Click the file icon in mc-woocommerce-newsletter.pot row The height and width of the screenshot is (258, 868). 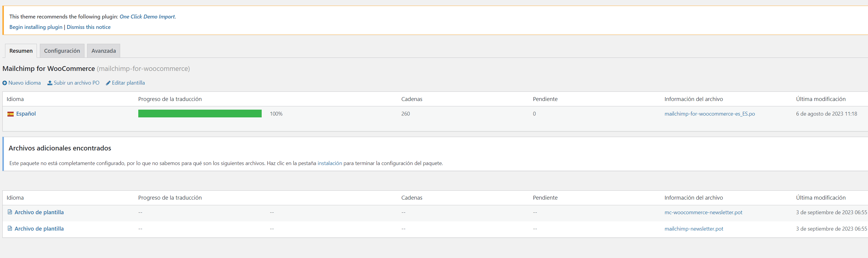10,212
